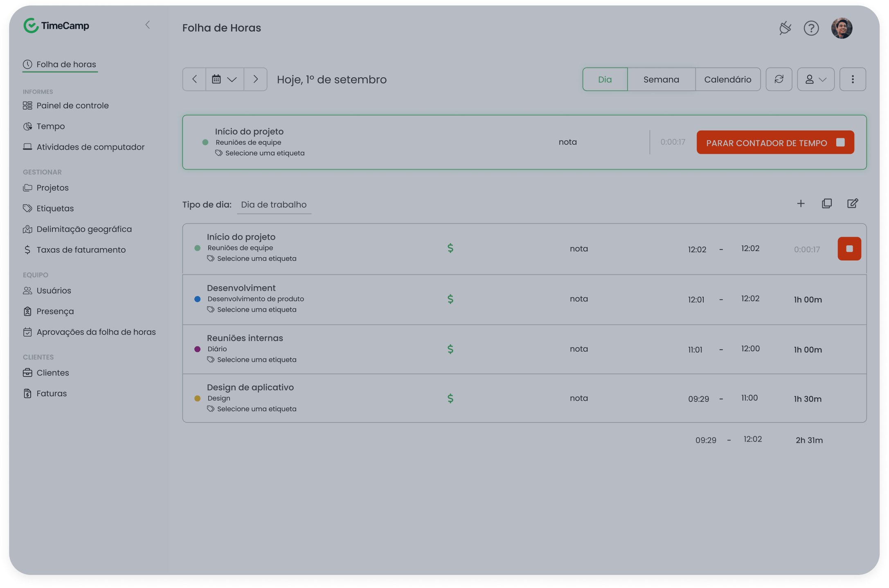889x588 pixels.
Task: Click start time 09:29 of Design de aplicativo
Action: 698,399
